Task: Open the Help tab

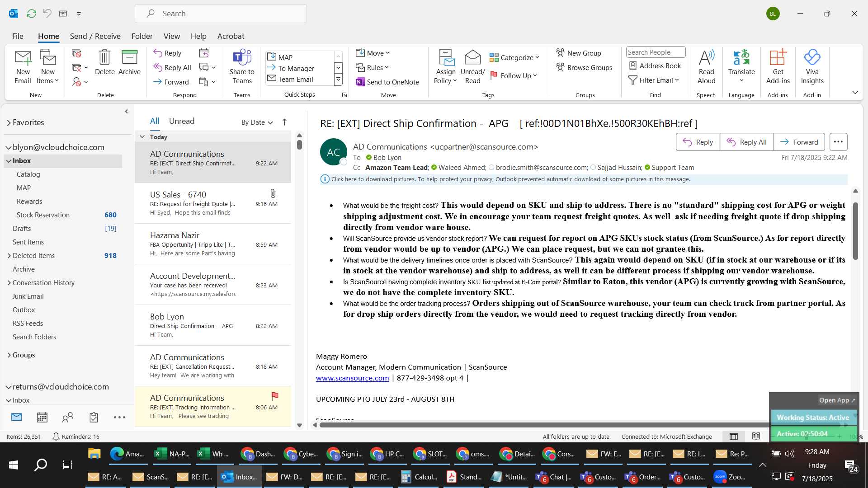Action: pos(198,36)
